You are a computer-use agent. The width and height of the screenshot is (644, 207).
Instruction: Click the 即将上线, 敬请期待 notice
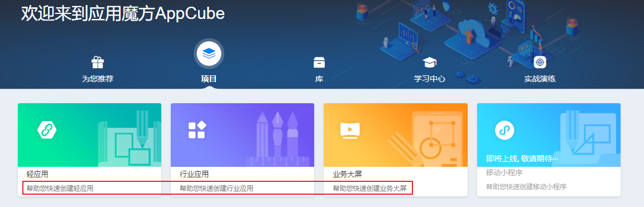pyautogui.click(x=522, y=158)
